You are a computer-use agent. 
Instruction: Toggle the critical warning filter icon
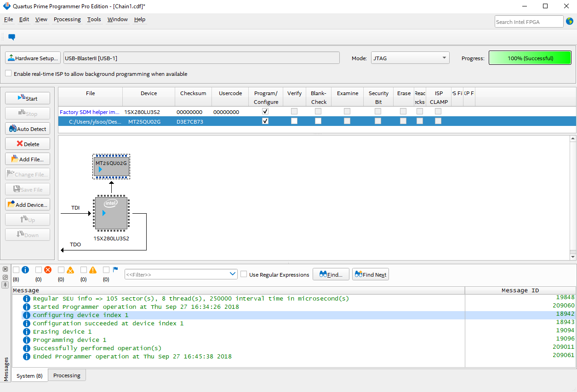70,270
